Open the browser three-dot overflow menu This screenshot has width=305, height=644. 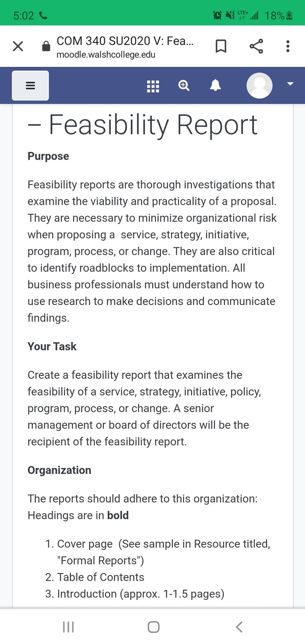pyautogui.click(x=288, y=46)
